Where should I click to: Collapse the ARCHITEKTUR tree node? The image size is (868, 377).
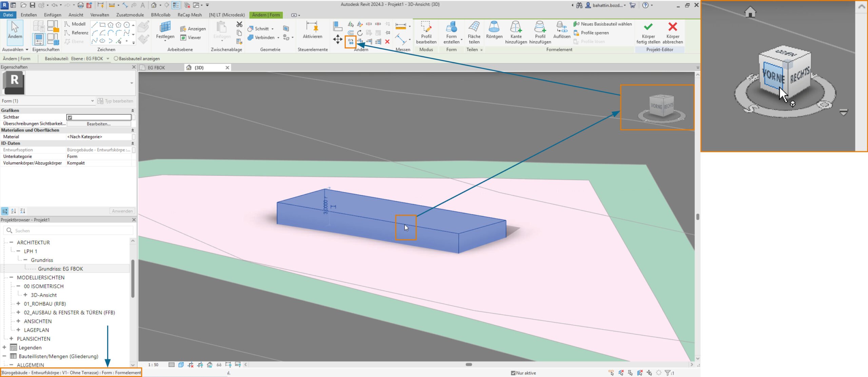click(11, 243)
